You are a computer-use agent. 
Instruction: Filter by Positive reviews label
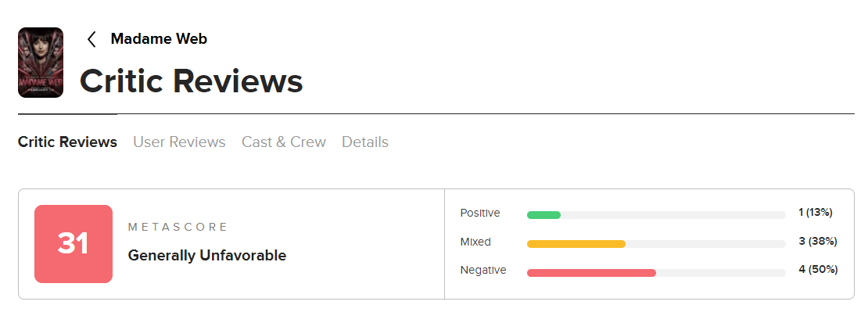coord(480,213)
